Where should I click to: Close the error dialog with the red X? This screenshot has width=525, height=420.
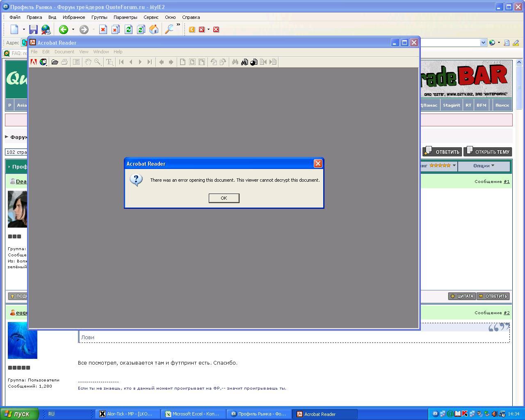point(318,164)
